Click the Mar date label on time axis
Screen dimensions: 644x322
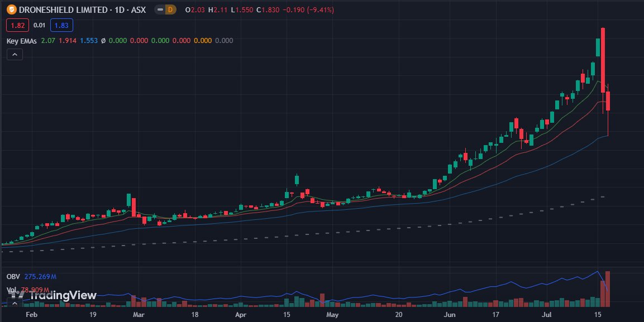(x=139, y=315)
